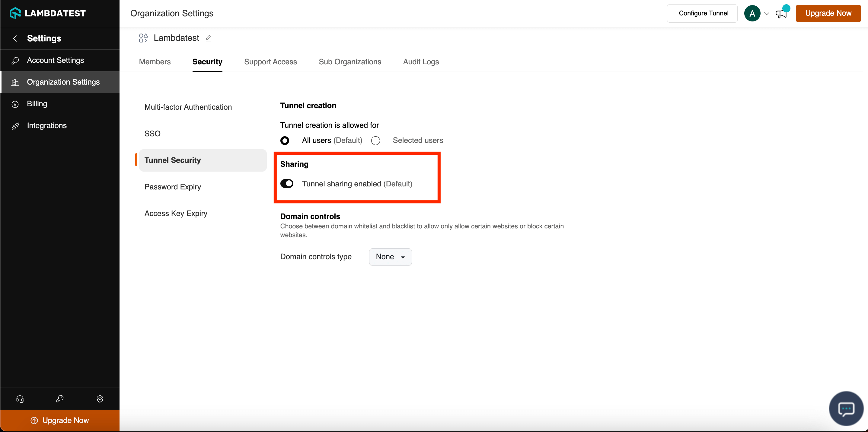Click the pencil edit icon beside Lambdatest
868x432 pixels.
click(208, 38)
